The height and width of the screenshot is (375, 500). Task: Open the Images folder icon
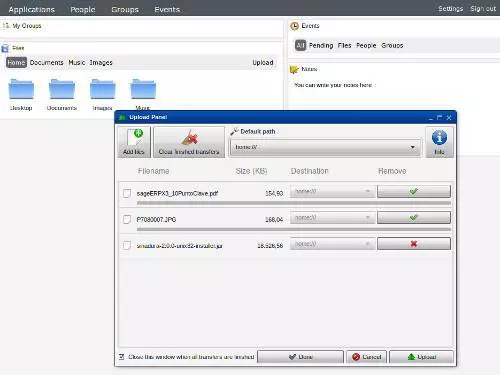(103, 89)
